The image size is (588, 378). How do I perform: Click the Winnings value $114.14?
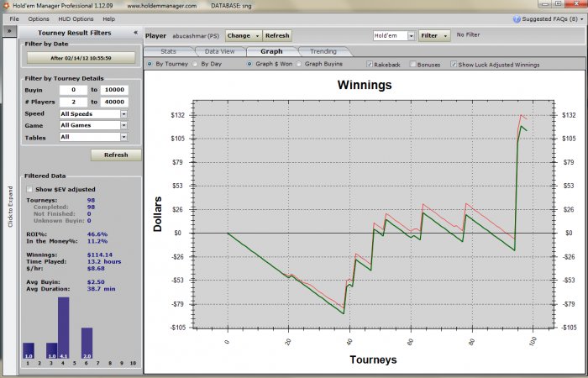100,255
